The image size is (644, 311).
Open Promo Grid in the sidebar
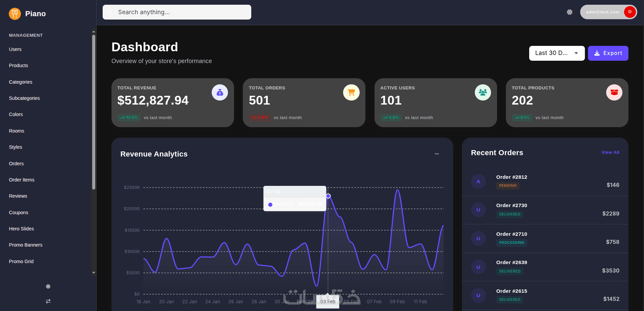pyautogui.click(x=21, y=261)
